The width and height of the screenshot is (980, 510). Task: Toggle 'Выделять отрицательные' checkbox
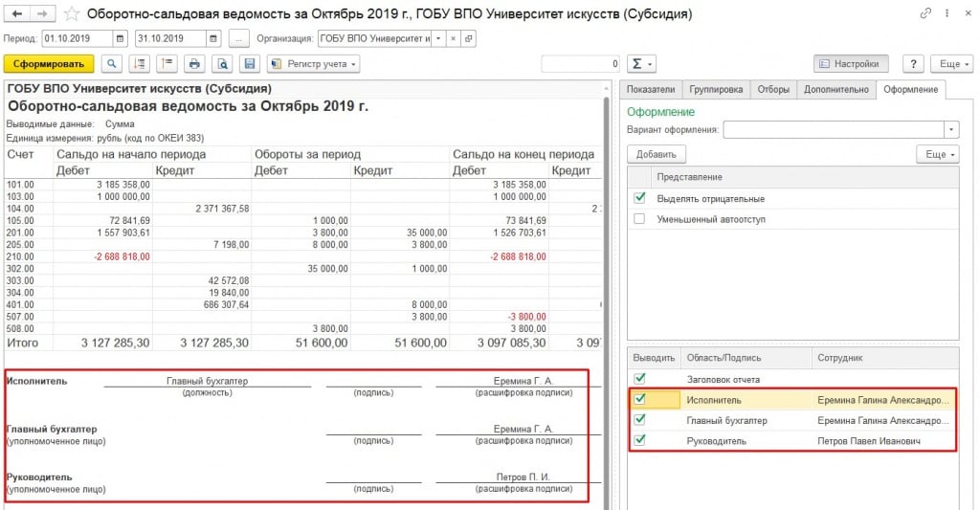pos(639,198)
